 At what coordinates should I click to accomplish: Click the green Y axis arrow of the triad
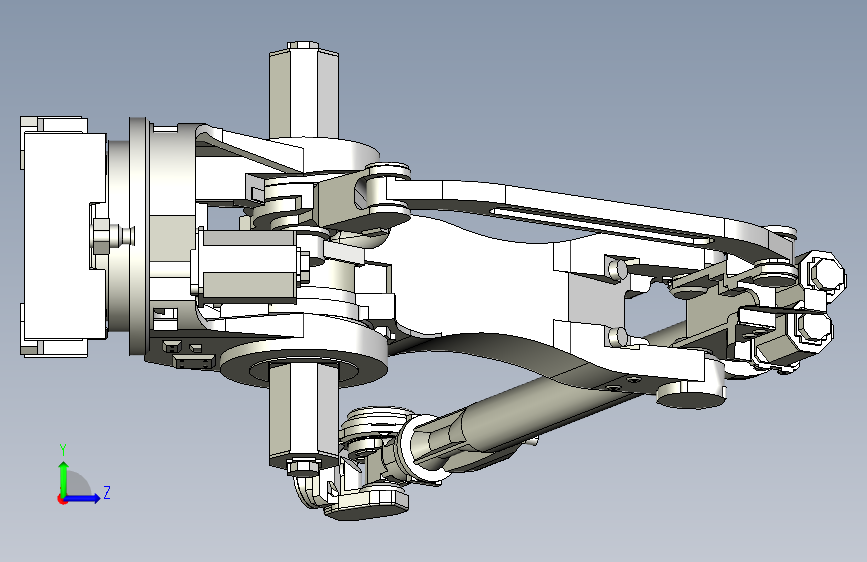64,478
